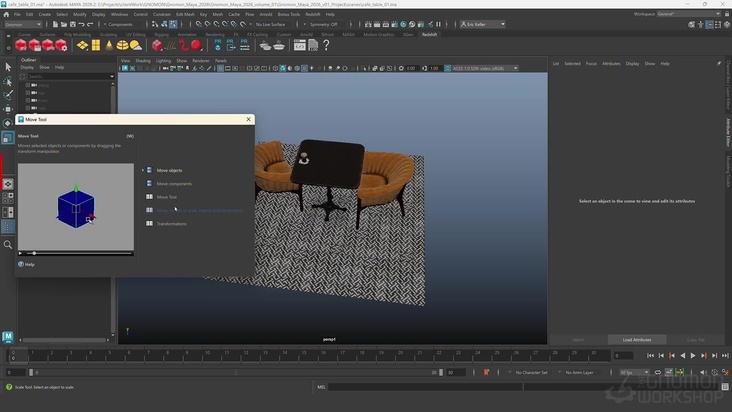Screen dimensions: 732x412
Task: Click the red snake-shaped Redshift shelf icon
Action: click(x=183, y=45)
